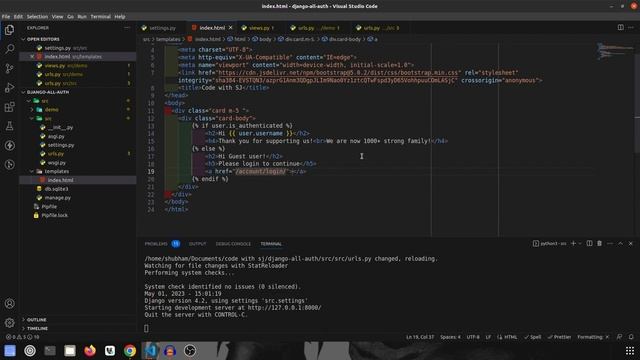The height and width of the screenshot is (360, 640).
Task: Click the OBS Studio icon in the taskbar
Action: [x=190, y=351]
